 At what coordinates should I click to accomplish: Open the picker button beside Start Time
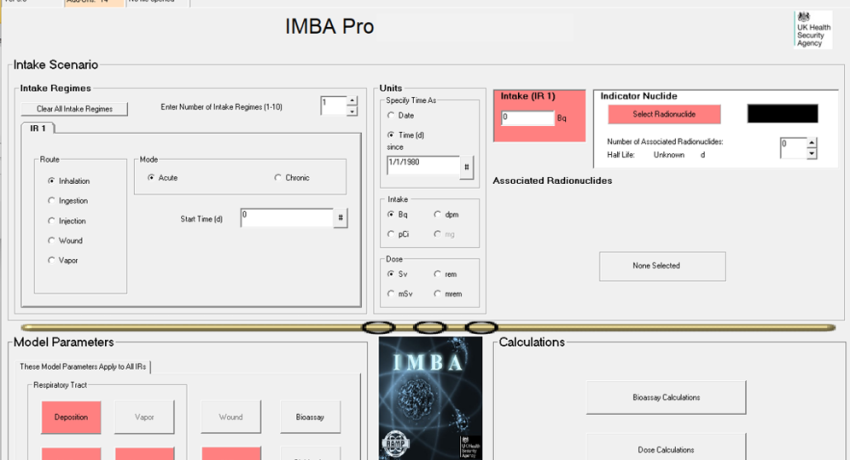(340, 218)
